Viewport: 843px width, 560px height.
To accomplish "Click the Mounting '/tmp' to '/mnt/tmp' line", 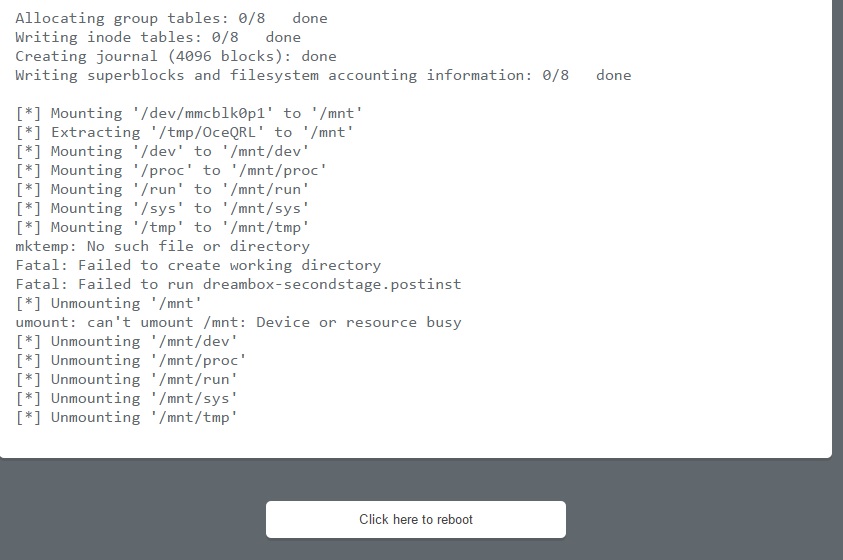I will click(162, 227).
